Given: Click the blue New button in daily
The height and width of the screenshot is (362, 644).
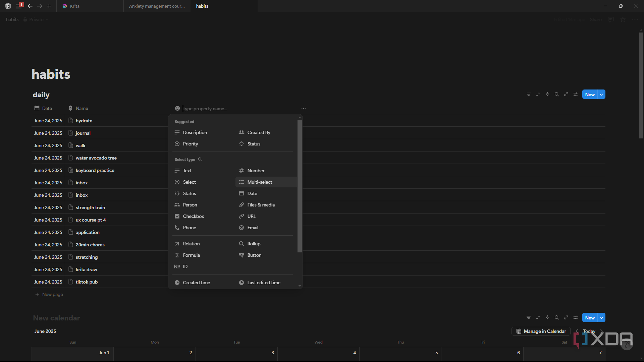Looking at the screenshot, I should [590, 95].
